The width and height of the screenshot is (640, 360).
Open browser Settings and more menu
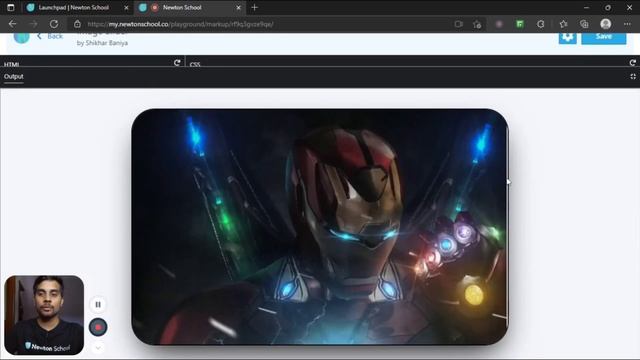tap(627, 24)
